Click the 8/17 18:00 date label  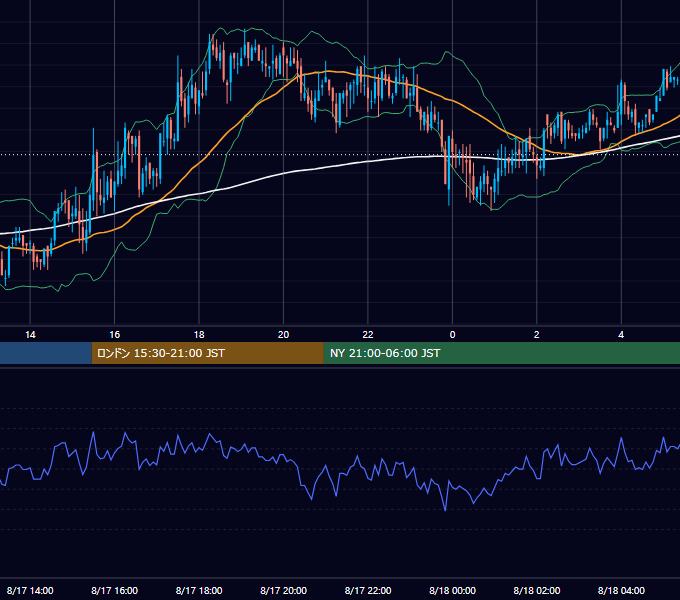coord(199,590)
